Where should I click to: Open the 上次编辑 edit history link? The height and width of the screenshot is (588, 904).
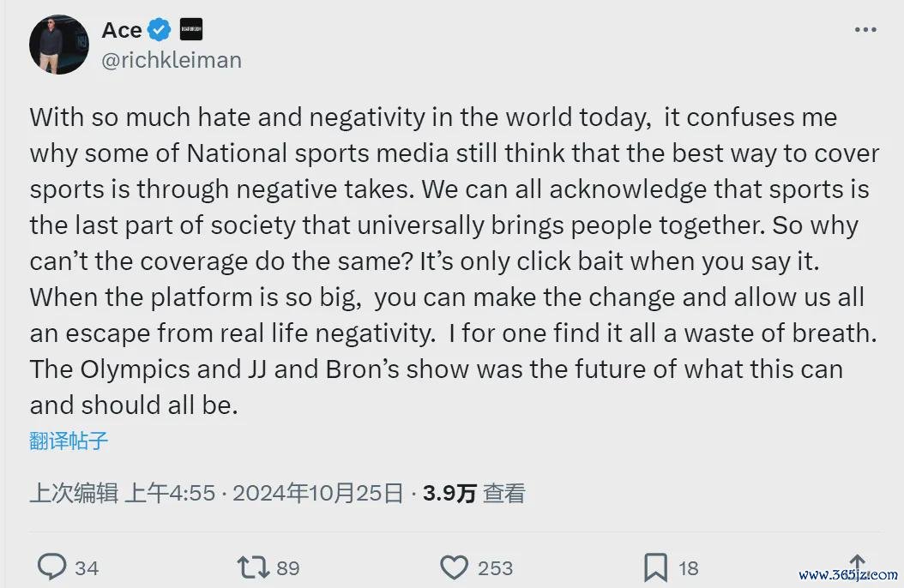click(74, 493)
